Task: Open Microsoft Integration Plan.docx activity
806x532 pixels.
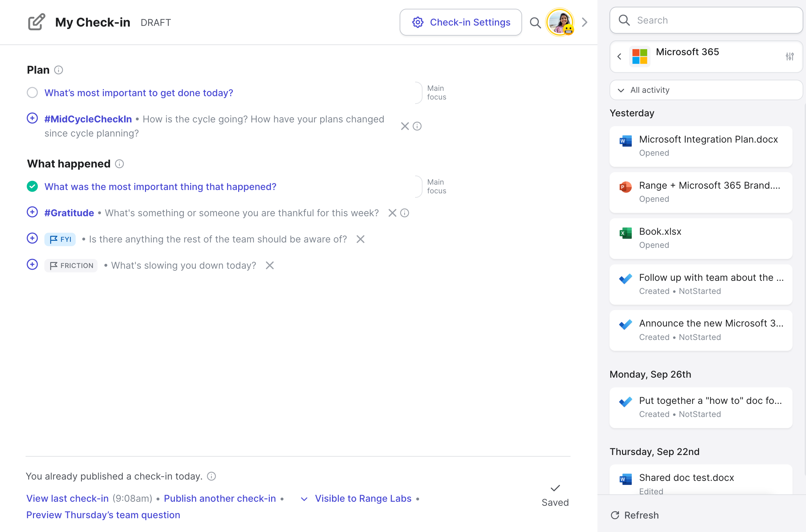Action: [x=701, y=146]
